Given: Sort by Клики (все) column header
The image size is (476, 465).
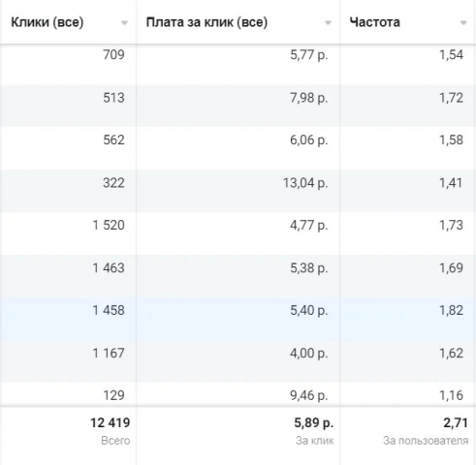Looking at the screenshot, I should pyautogui.click(x=48, y=22).
